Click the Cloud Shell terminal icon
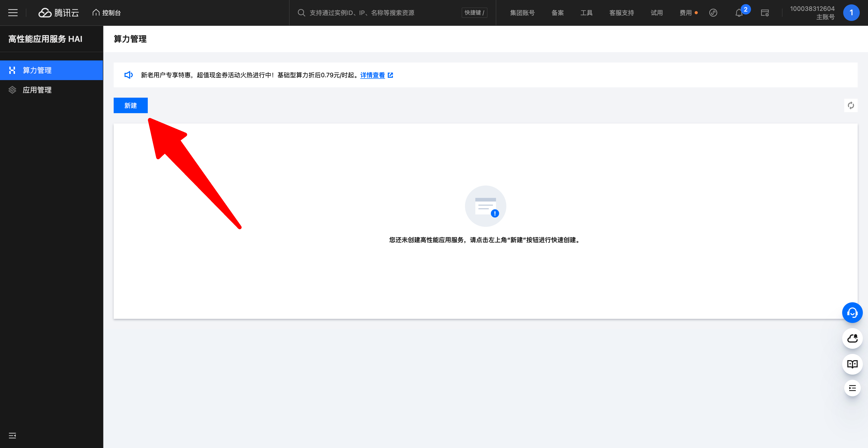Viewport: 868px width, 448px height. click(x=765, y=13)
